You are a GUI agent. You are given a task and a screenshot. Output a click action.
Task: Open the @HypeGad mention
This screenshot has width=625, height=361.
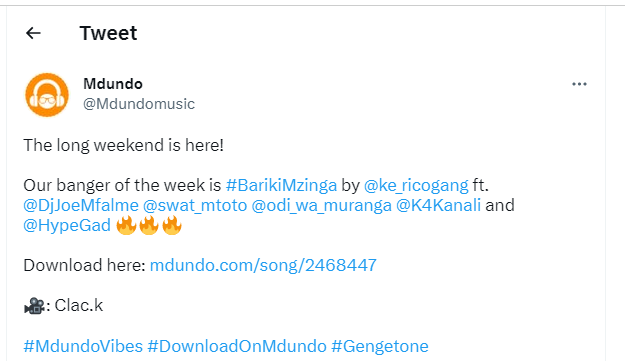(x=67, y=226)
